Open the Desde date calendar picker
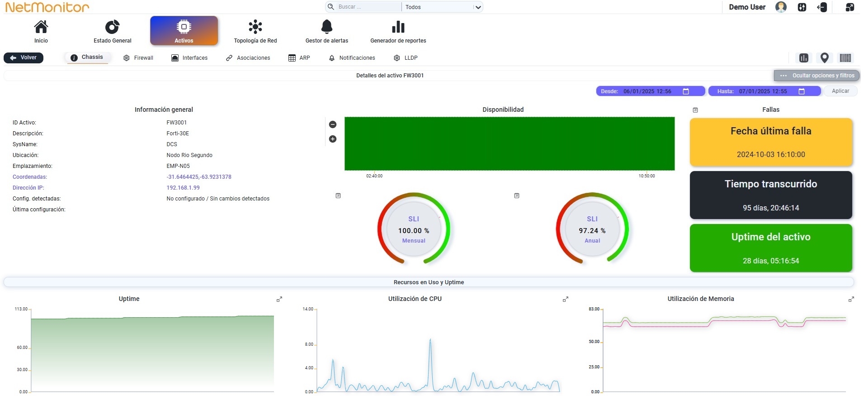This screenshot has height=396, width=868. (x=685, y=91)
